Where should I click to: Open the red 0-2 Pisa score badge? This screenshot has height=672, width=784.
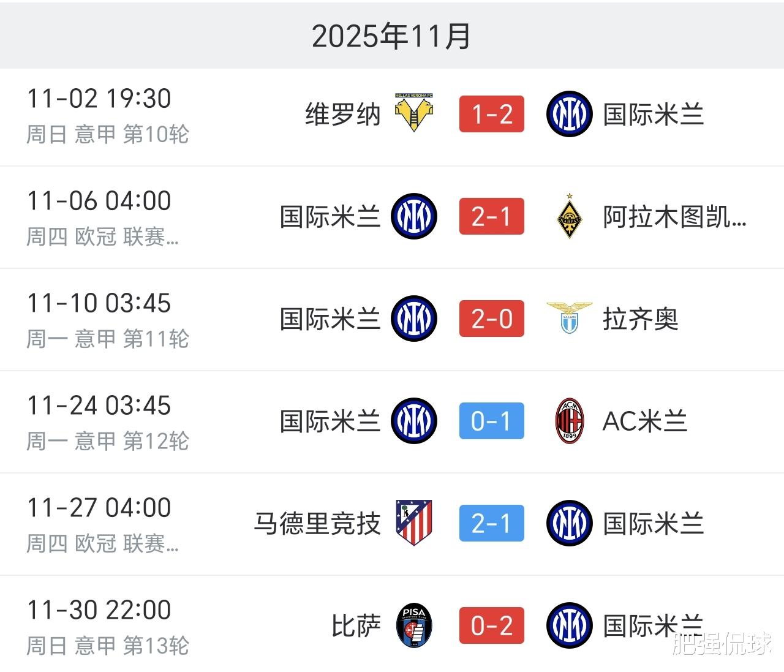pyautogui.click(x=491, y=625)
